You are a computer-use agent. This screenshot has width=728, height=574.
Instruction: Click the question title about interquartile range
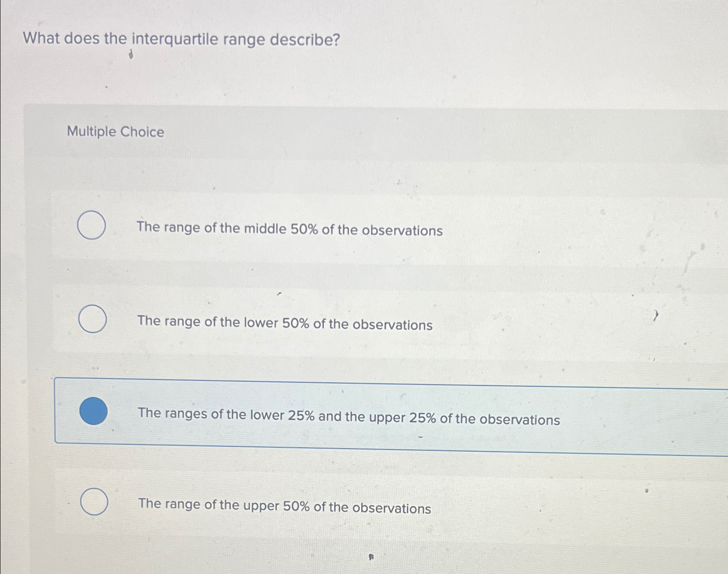(180, 40)
